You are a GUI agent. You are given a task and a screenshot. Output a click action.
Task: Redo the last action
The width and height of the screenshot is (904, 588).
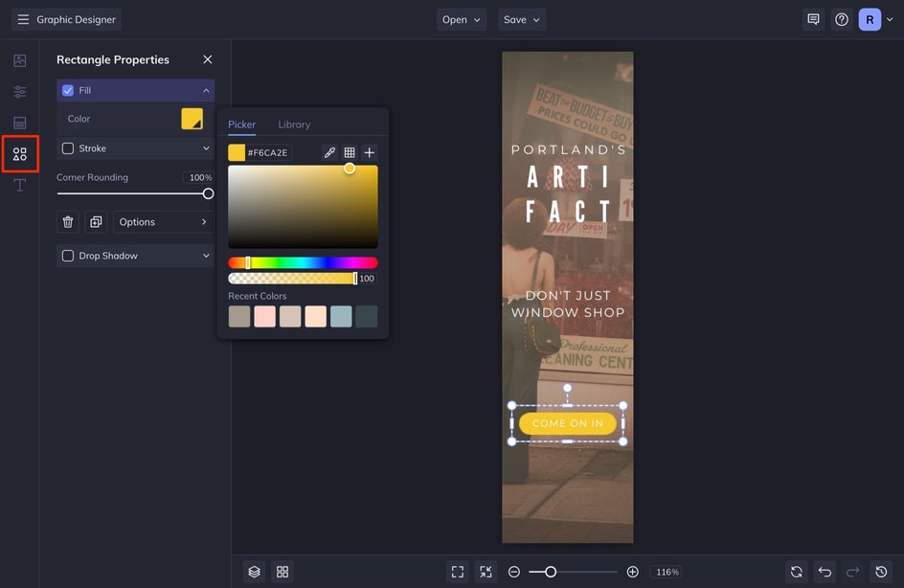point(852,572)
